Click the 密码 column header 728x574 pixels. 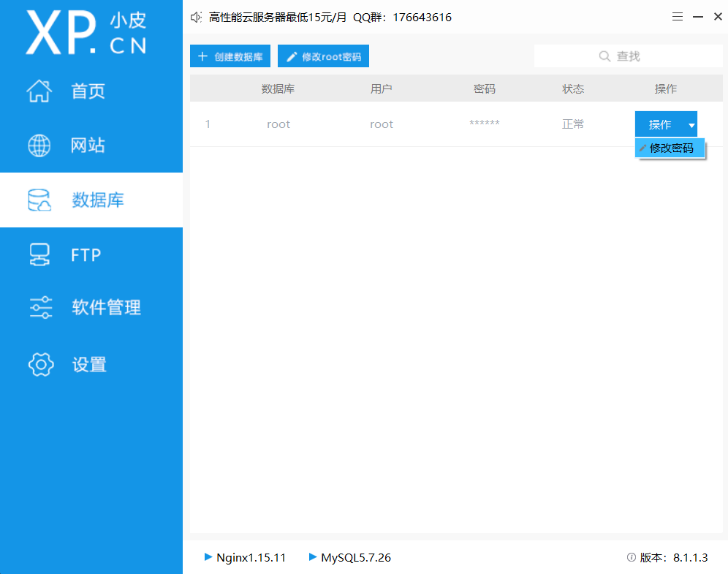point(484,88)
